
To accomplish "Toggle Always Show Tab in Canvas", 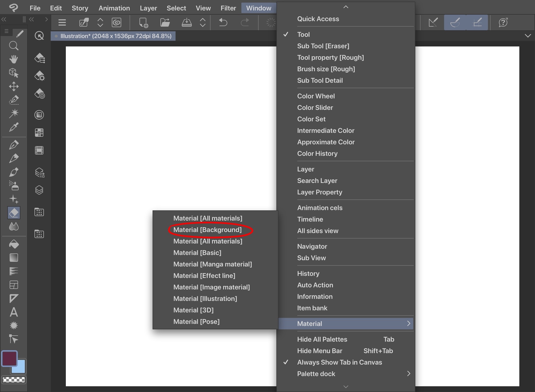I will [x=346, y=362].
